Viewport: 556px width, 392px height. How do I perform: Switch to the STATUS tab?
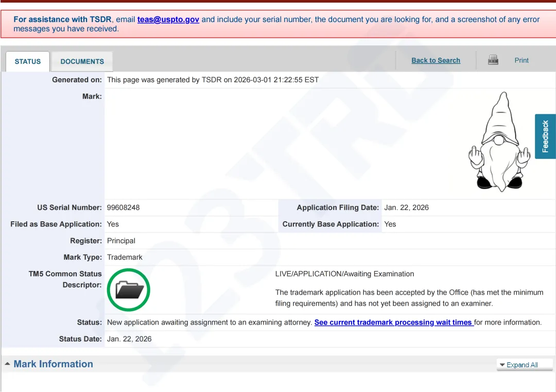[x=28, y=61]
